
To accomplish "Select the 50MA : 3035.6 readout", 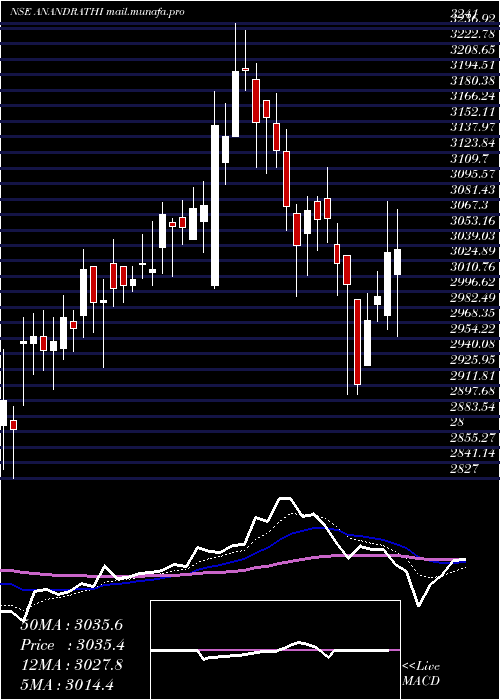I will [x=71, y=625].
